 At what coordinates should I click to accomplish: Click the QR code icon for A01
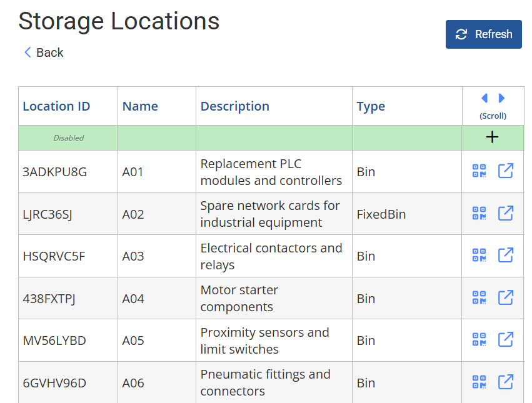click(479, 171)
